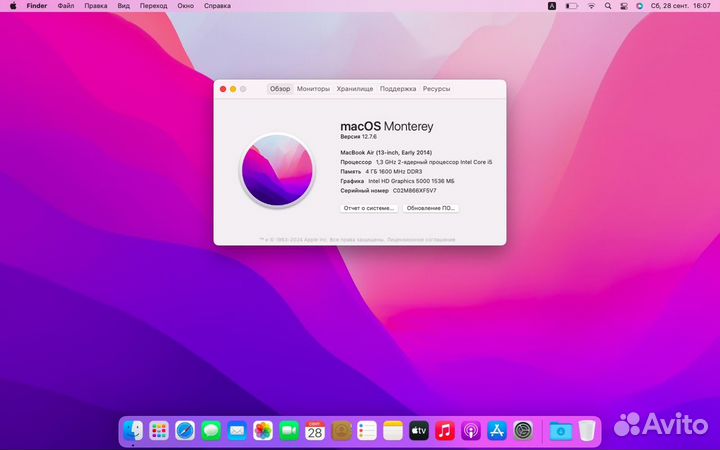Open Finder from the dock
This screenshot has height=450, width=720.
(133, 431)
